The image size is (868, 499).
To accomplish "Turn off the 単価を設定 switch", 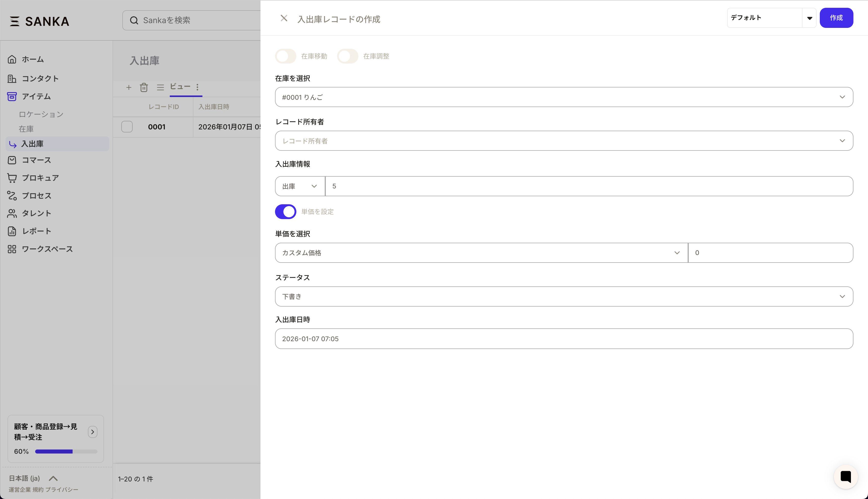I will (286, 212).
